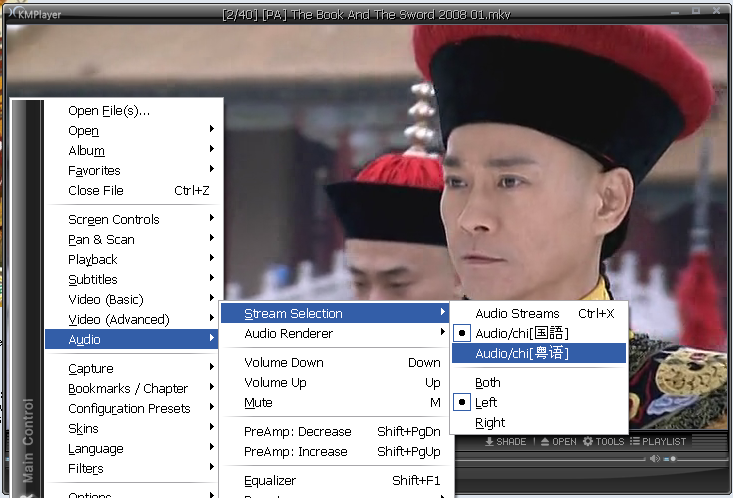Open the Video (Basic) submenu

132,299
